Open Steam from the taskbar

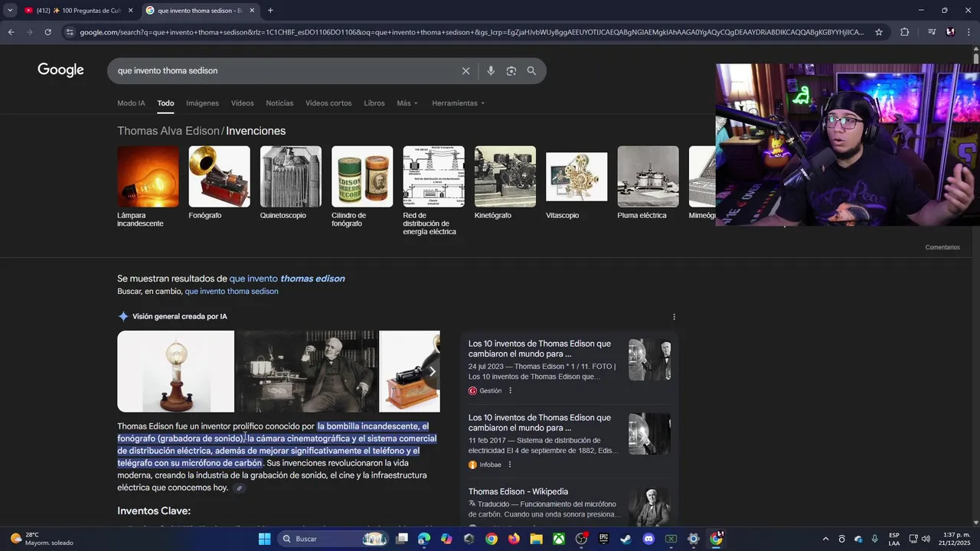point(626,539)
